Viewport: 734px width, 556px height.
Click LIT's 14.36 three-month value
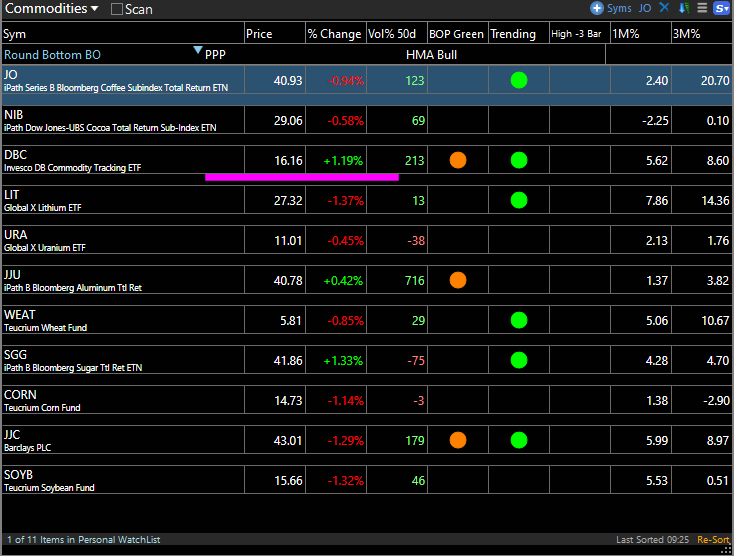tap(715, 201)
